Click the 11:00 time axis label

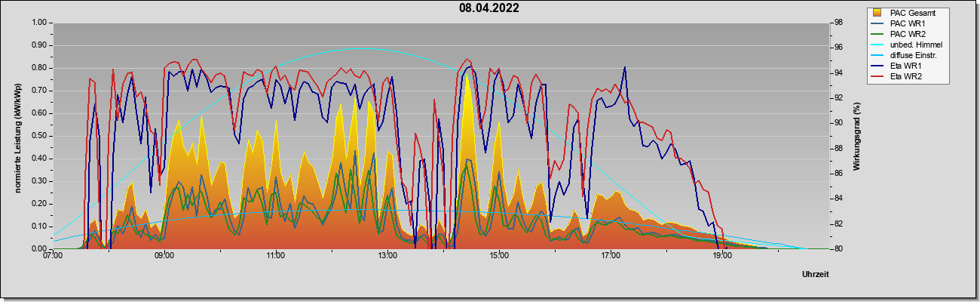coord(276,255)
